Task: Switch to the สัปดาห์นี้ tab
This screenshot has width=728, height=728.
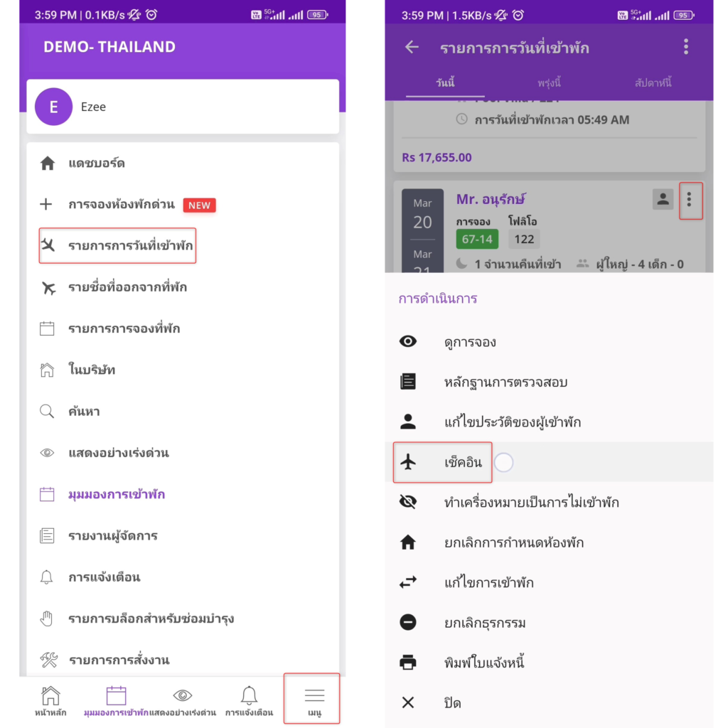Action: 653,83
